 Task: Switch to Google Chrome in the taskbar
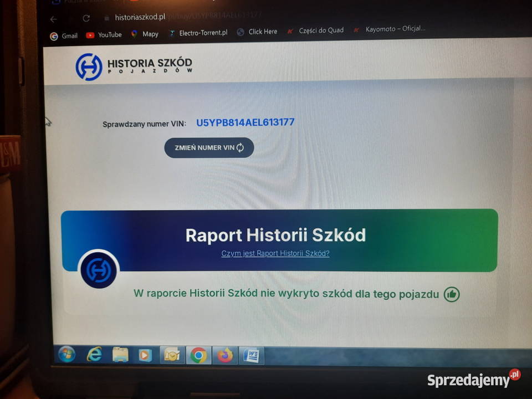tap(198, 356)
